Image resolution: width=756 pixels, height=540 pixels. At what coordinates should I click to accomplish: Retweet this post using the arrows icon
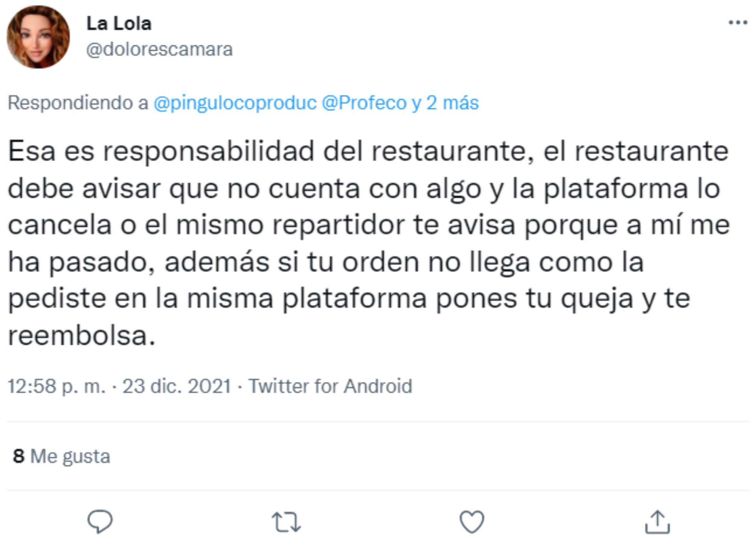(x=287, y=522)
